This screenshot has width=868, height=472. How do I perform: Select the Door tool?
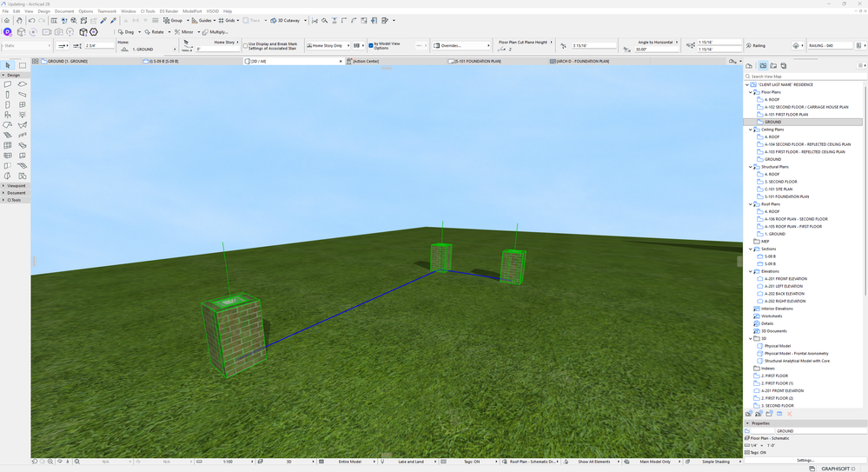8,104
